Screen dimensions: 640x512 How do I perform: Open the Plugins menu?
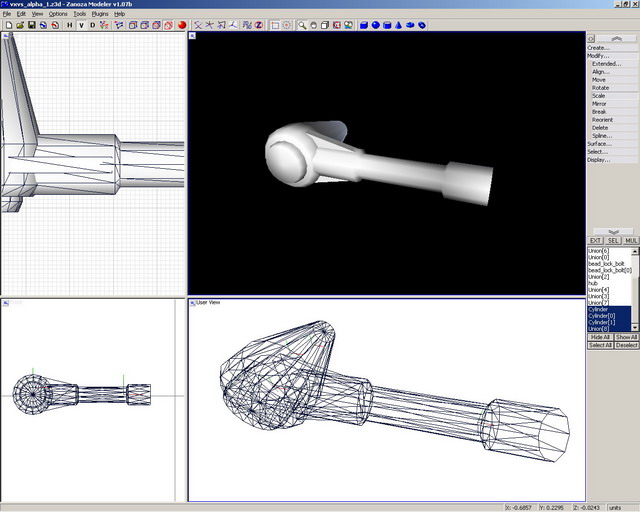(x=99, y=14)
